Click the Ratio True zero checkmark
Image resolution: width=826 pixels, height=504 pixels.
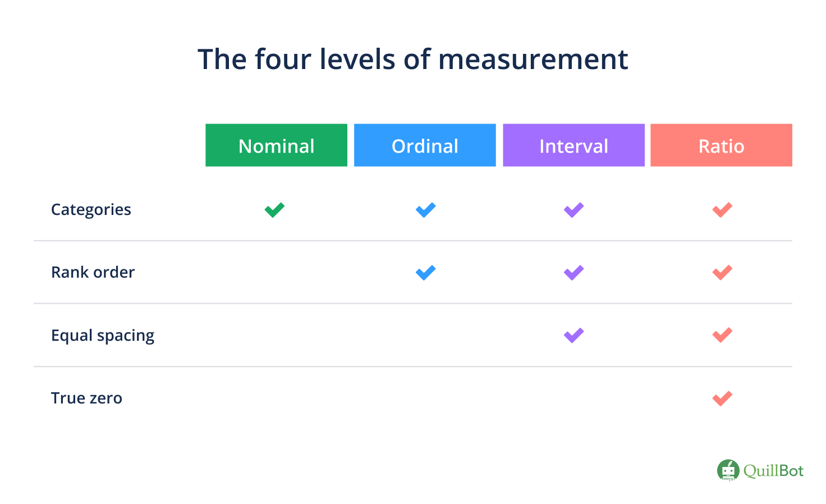tap(722, 398)
